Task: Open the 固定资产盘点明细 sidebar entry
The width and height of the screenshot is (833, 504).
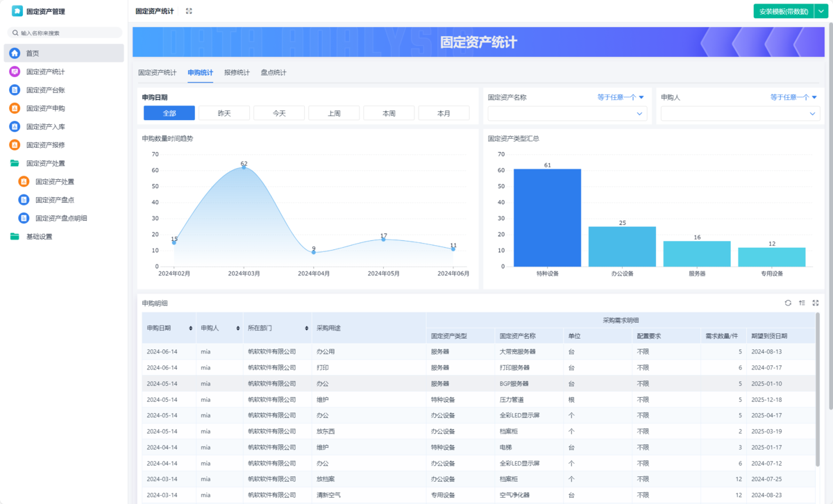Action: click(61, 219)
